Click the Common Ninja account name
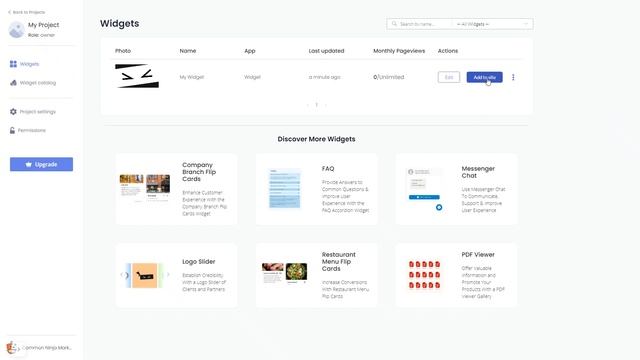640x360 pixels. point(47,348)
